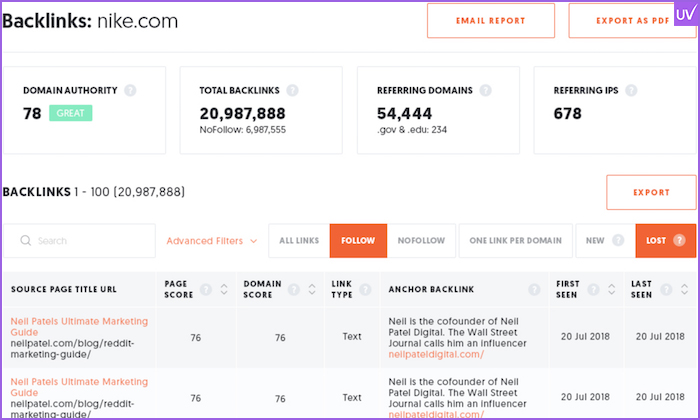The image size is (700, 420).
Task: Select the New links filter
Action: [x=605, y=241]
